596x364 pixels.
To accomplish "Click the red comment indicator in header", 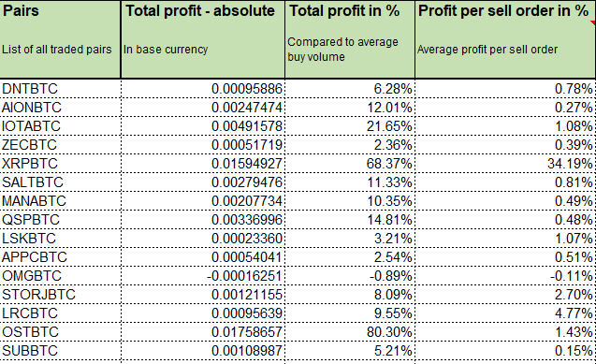I will pyautogui.click(x=593, y=22).
